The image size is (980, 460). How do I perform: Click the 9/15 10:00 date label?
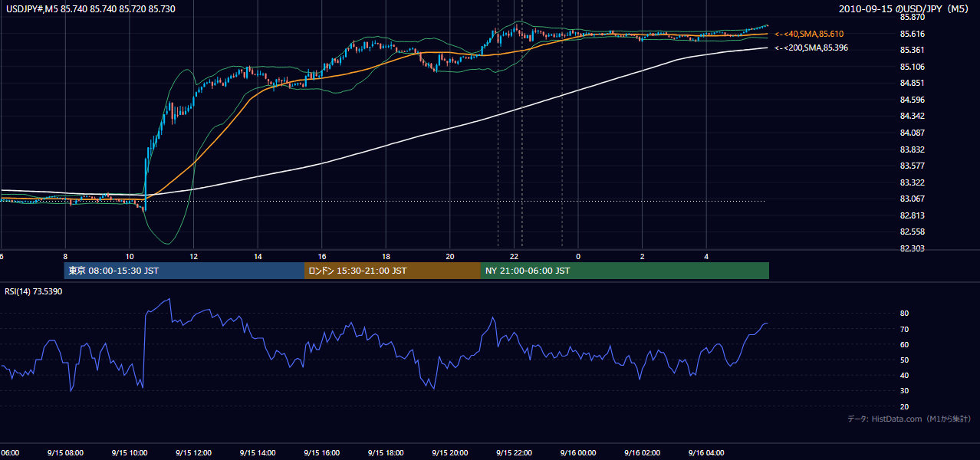(129, 452)
